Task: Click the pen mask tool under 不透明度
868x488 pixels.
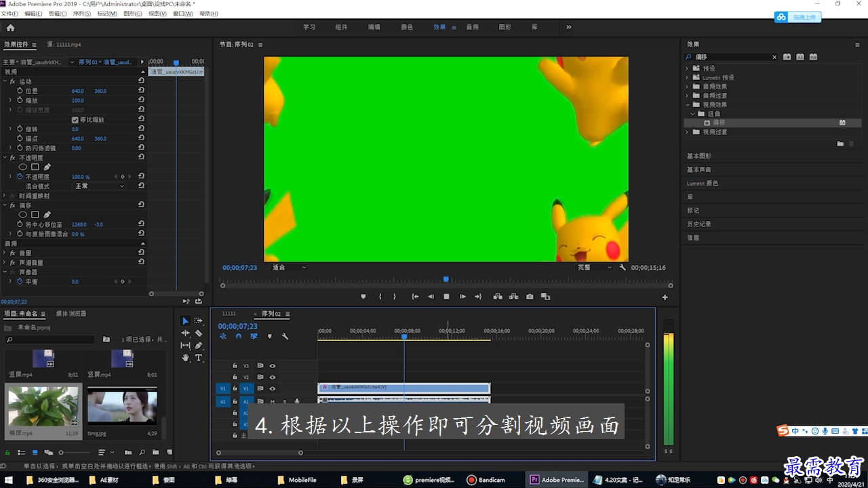Action: (47, 167)
